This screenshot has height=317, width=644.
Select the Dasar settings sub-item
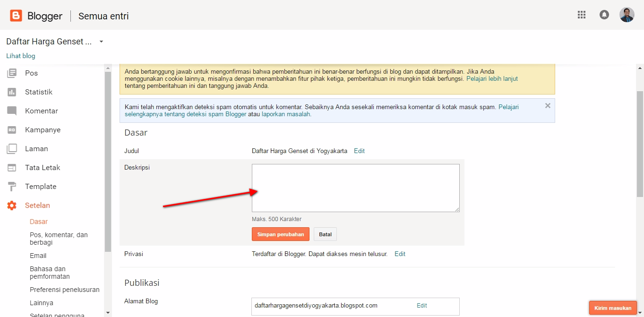tap(39, 222)
